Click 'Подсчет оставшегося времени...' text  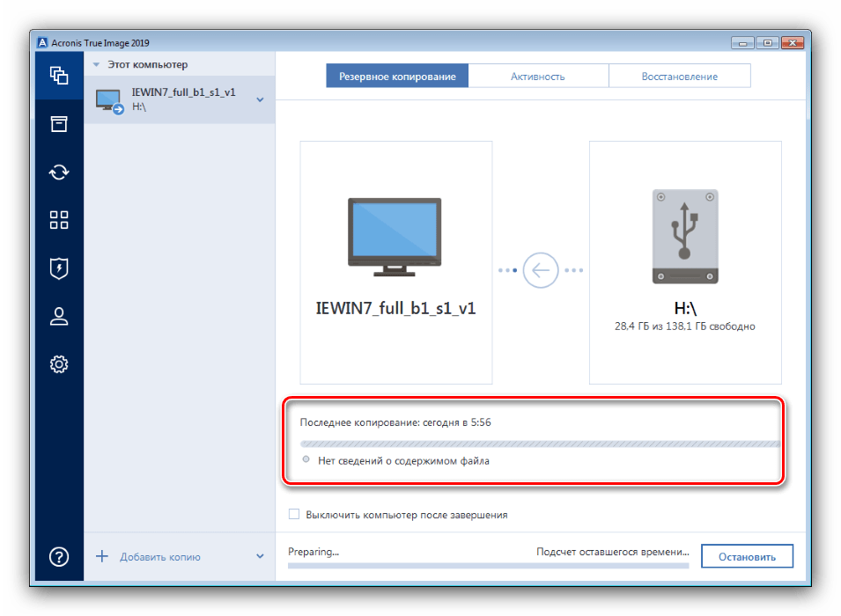(613, 552)
